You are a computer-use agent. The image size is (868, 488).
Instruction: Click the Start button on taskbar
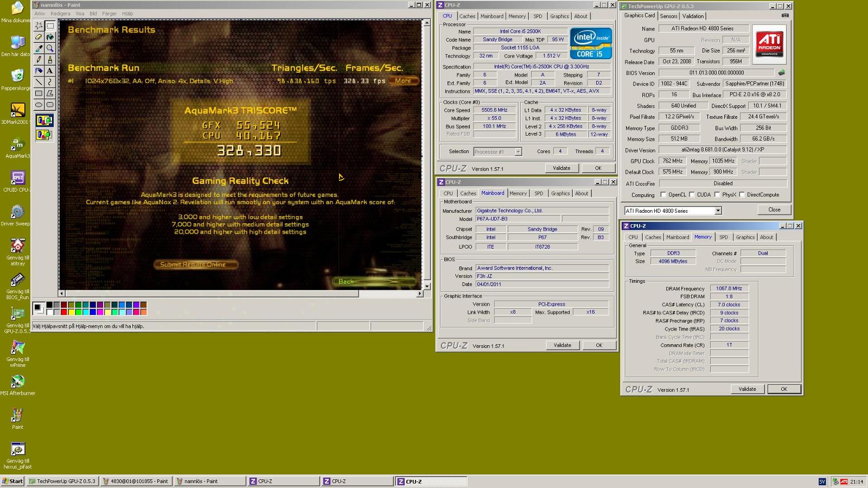12,481
